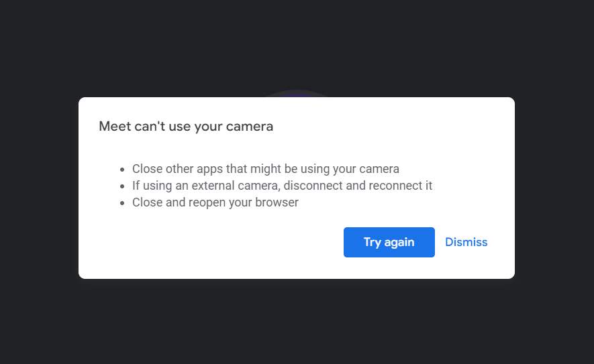
Task: Click the bullet dot before 'Close other apps'
Action: tap(122, 170)
